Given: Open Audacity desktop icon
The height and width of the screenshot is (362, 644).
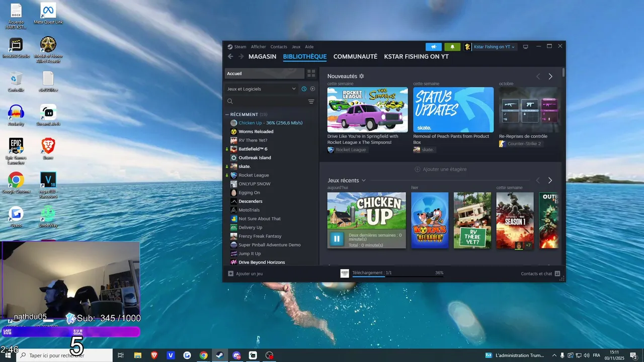Looking at the screenshot, I should pos(16,115).
